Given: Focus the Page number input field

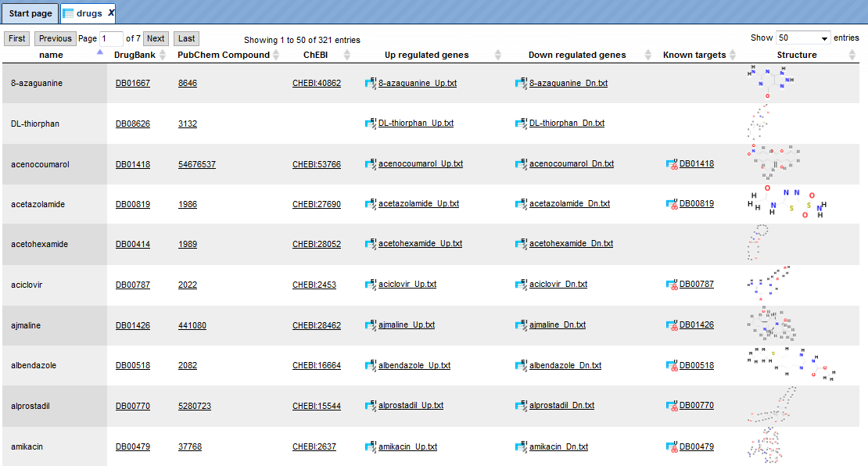Looking at the screenshot, I should click(111, 39).
